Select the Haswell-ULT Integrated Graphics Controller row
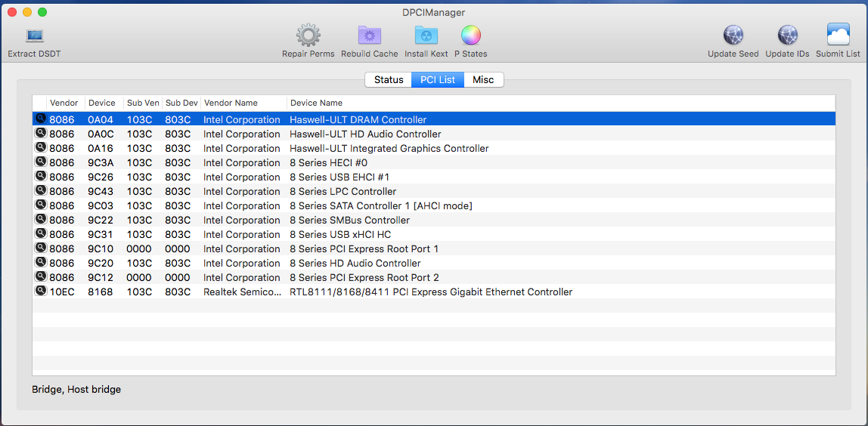Viewport: 868px width, 426px height. tap(389, 149)
